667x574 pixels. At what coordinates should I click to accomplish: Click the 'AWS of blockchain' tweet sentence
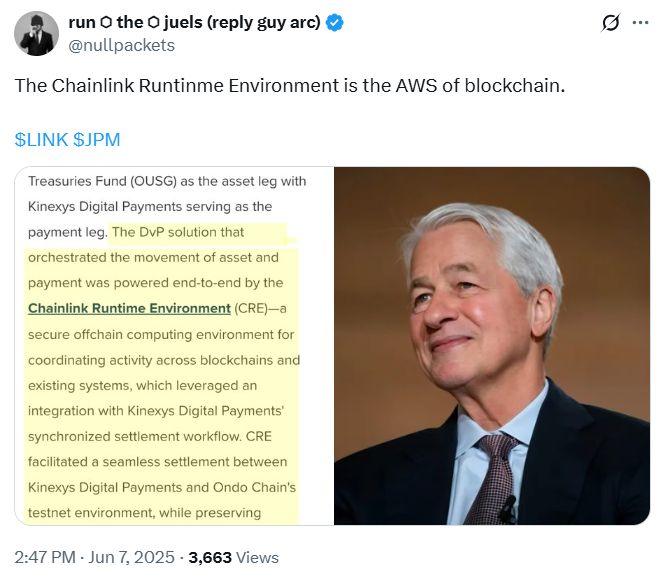pos(290,86)
